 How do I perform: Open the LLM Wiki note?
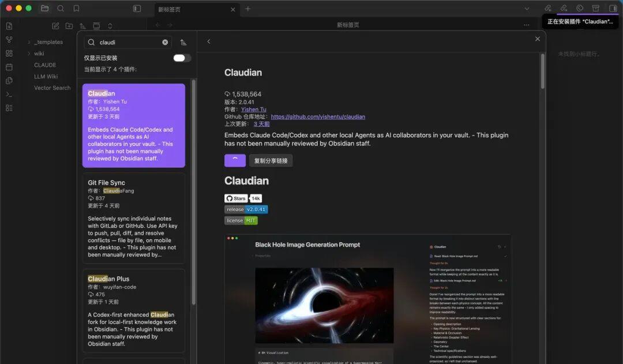point(46,76)
